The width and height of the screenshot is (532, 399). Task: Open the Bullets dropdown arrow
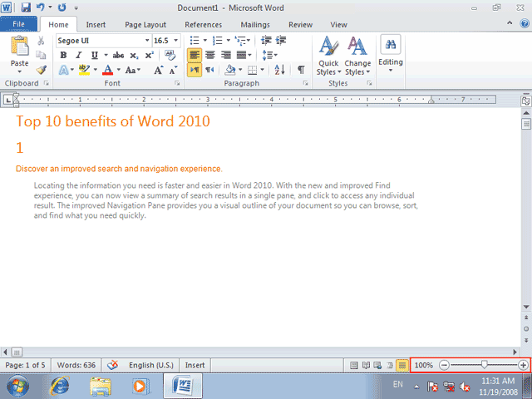[205, 41]
